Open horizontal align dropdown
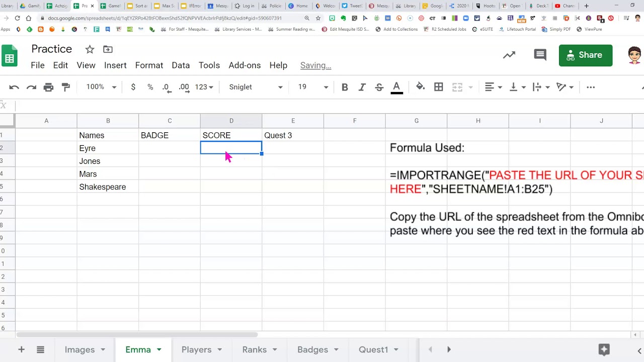The height and width of the screenshot is (362, 644). (x=493, y=87)
